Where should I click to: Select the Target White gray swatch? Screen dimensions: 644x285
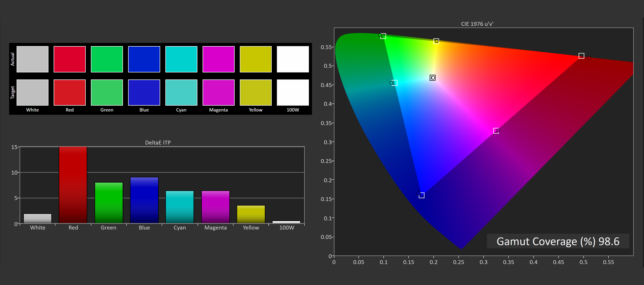pos(33,93)
